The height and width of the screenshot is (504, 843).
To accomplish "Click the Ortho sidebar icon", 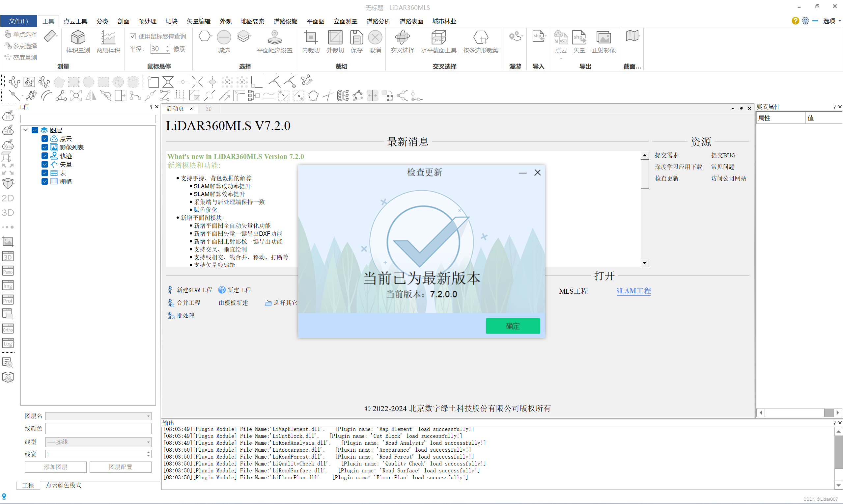I will tap(8, 329).
